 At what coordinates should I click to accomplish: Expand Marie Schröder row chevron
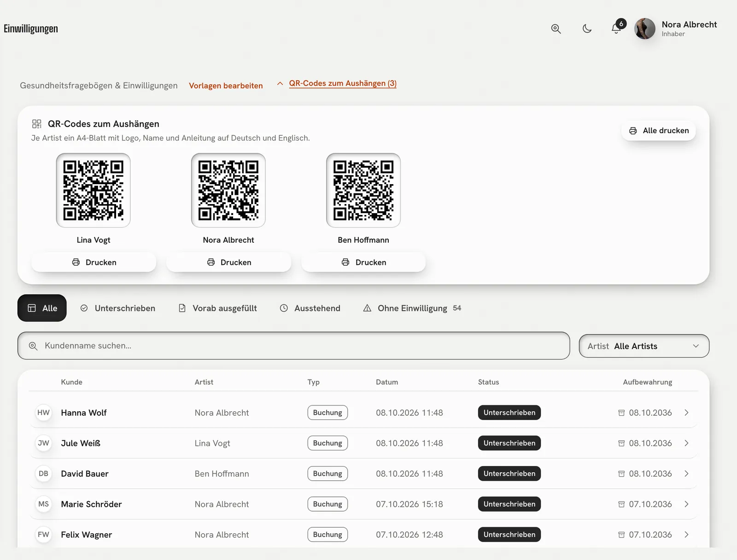pos(686,504)
